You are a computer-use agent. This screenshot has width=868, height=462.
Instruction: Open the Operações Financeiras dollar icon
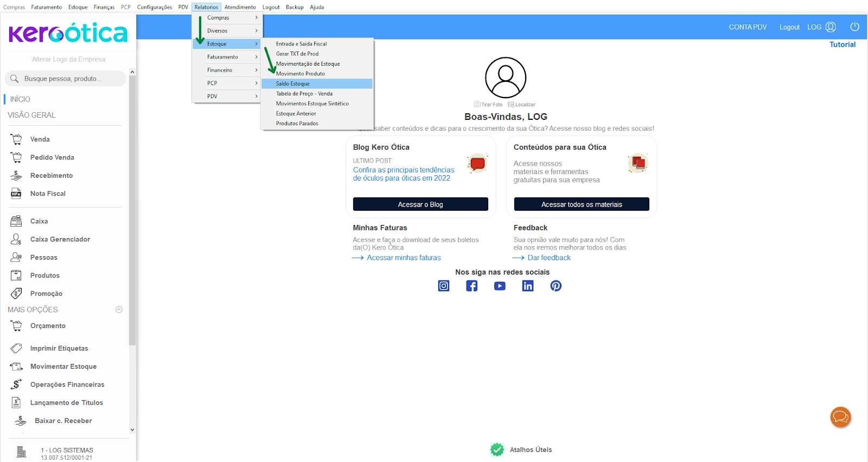[16, 384]
